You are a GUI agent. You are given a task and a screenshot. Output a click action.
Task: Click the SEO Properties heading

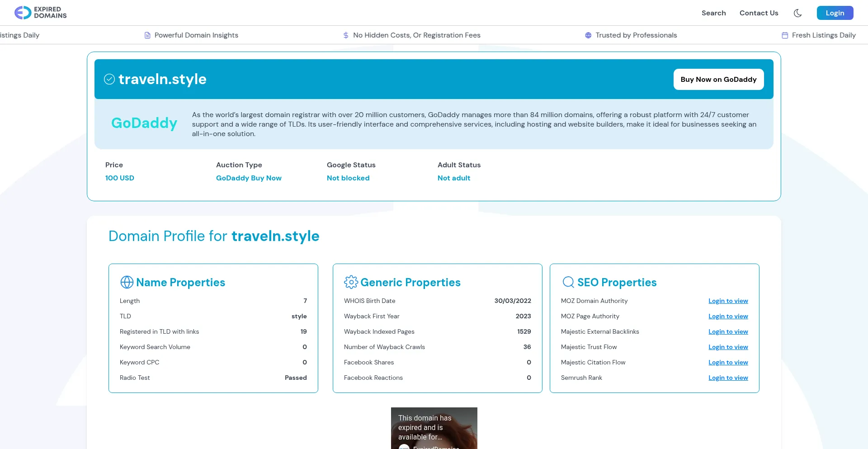point(617,282)
